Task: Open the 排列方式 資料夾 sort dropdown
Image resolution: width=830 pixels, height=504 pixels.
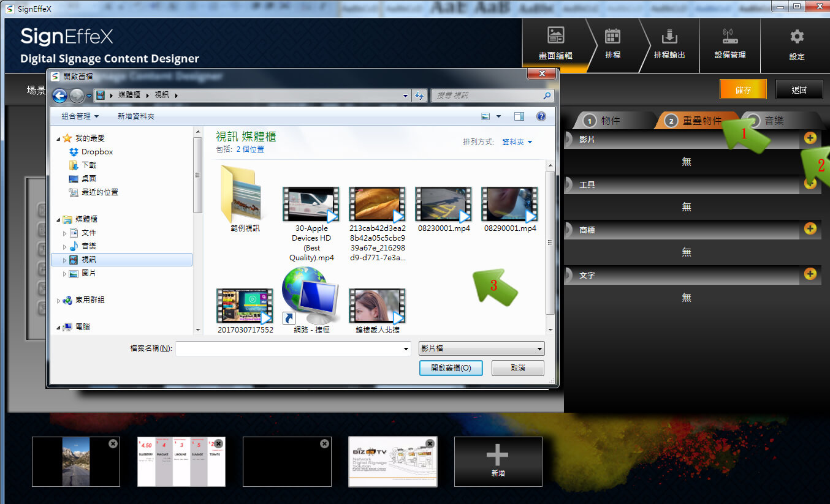Action: (x=517, y=142)
